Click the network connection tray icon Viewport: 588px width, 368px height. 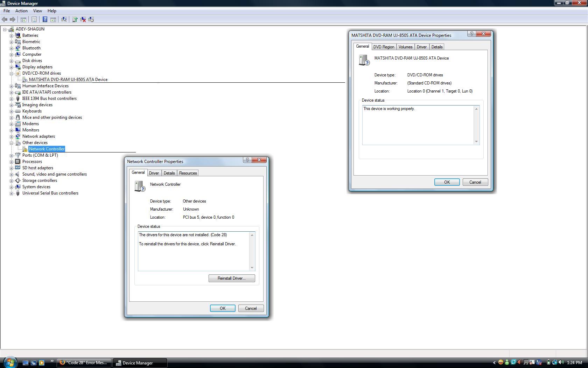pyautogui.click(x=555, y=362)
